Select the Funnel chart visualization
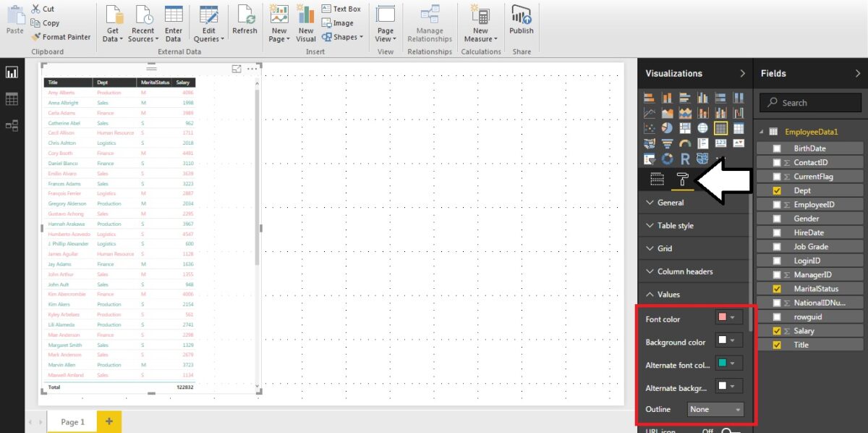 [667, 143]
